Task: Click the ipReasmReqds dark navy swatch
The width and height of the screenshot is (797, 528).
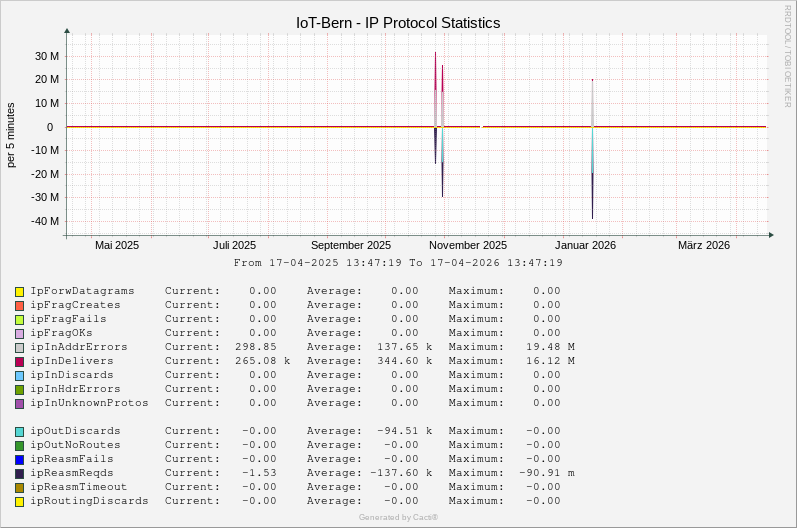Action: coord(19,474)
